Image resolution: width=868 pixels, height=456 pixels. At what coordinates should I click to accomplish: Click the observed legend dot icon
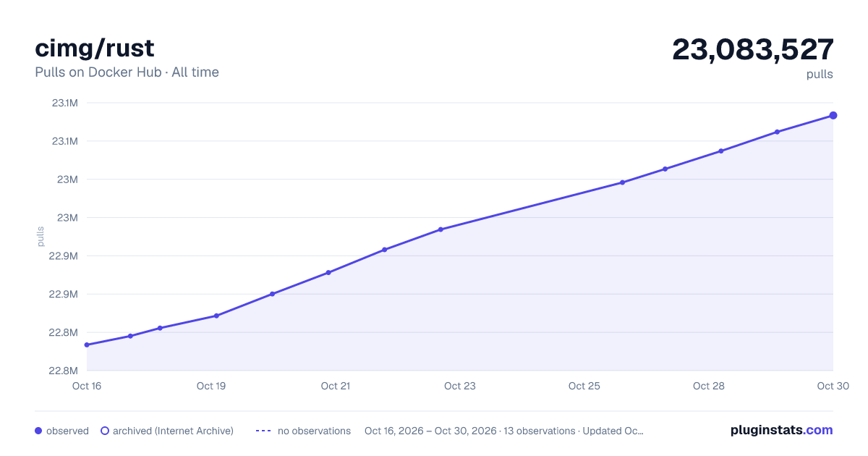pyautogui.click(x=38, y=431)
